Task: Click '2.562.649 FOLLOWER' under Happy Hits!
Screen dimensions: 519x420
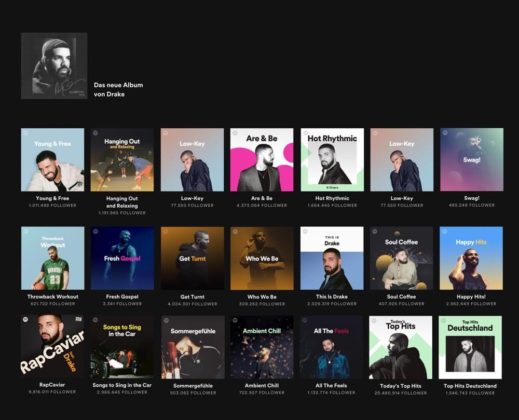Action: point(471,304)
